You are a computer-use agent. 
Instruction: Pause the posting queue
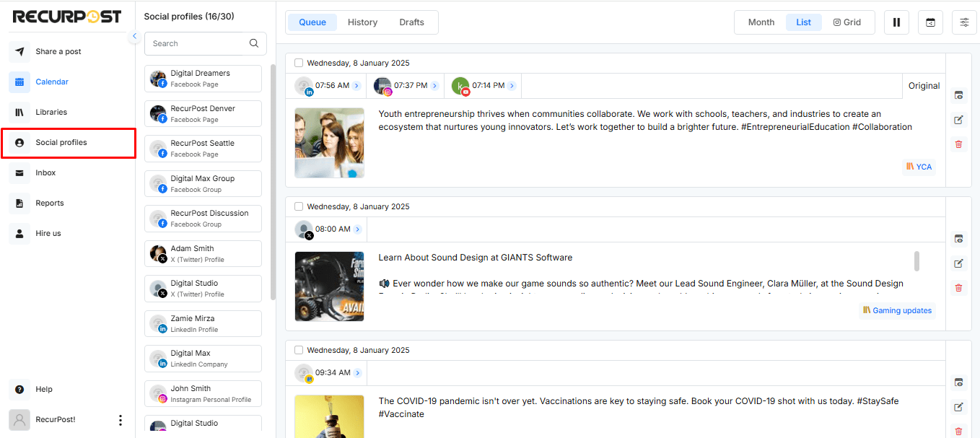896,22
